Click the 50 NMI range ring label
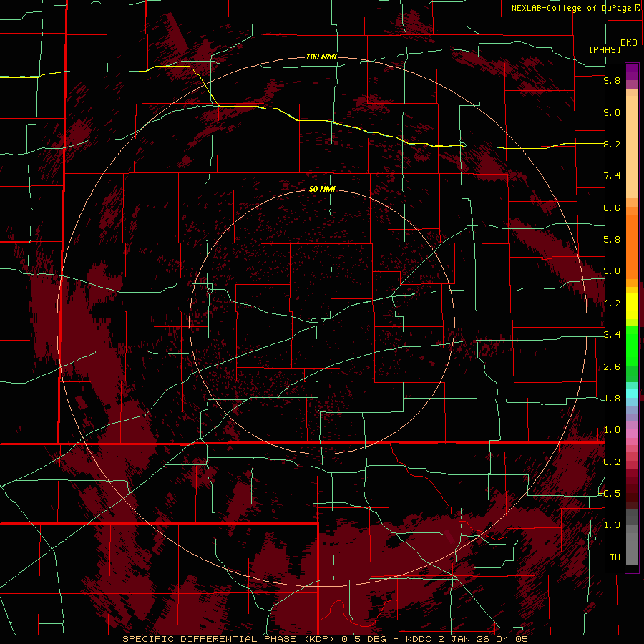 pyautogui.click(x=322, y=189)
